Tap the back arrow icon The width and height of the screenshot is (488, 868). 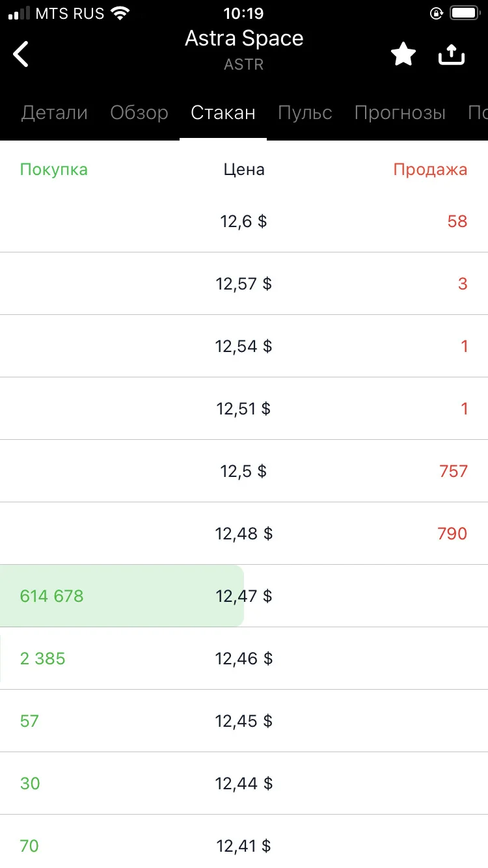coord(21,54)
